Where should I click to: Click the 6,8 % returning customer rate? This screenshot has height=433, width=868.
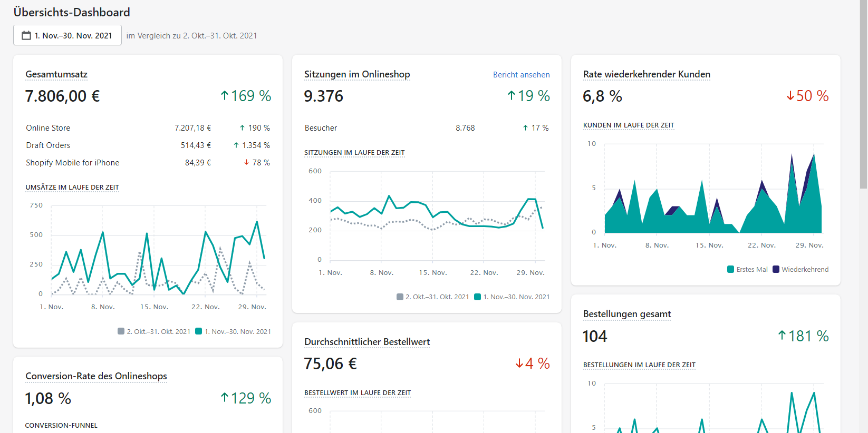602,96
